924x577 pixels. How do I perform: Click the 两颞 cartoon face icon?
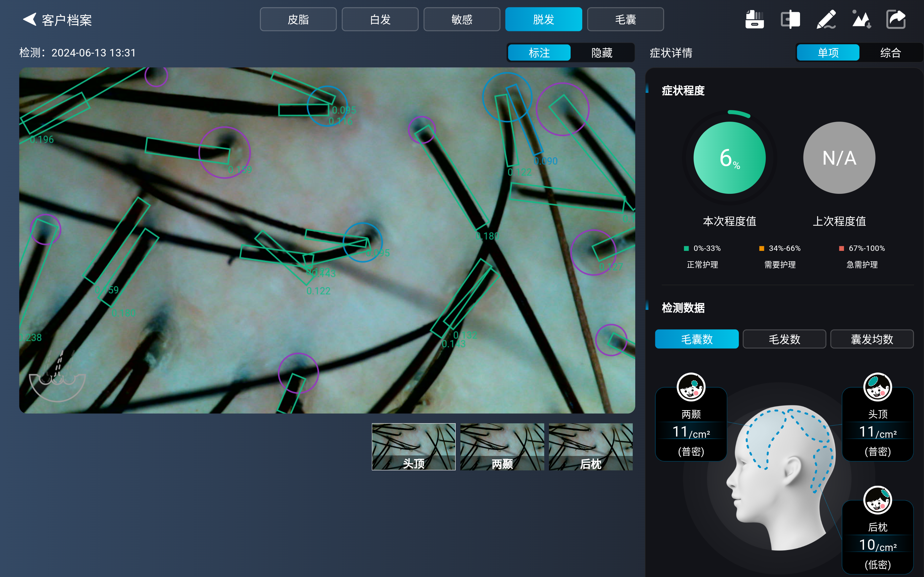(691, 387)
